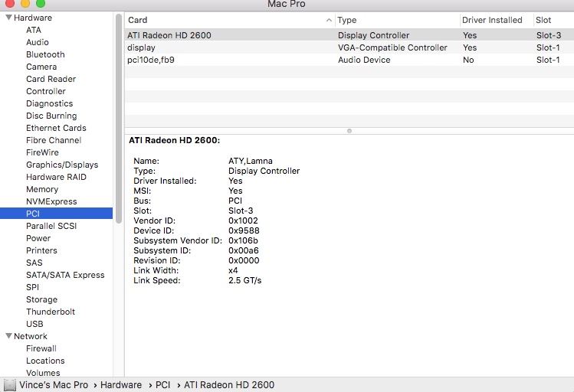Open Parallel SCSI in the sidebar
This screenshot has width=574, height=392.
click(x=51, y=226)
